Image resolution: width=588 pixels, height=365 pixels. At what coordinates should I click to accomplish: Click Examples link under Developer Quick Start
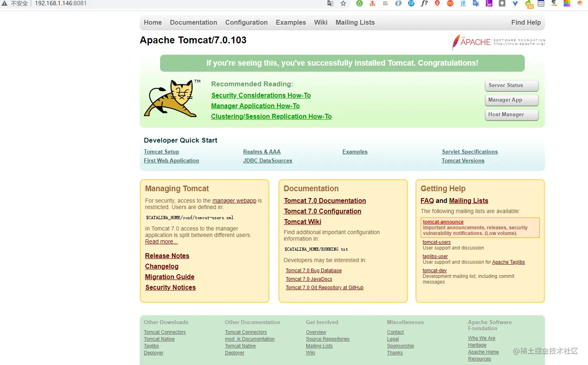coord(355,152)
